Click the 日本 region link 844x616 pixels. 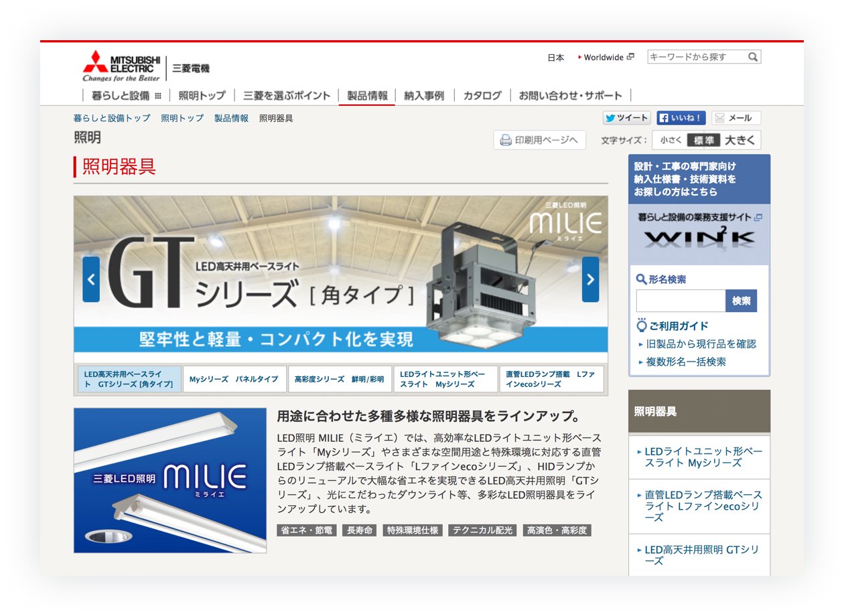(x=556, y=58)
